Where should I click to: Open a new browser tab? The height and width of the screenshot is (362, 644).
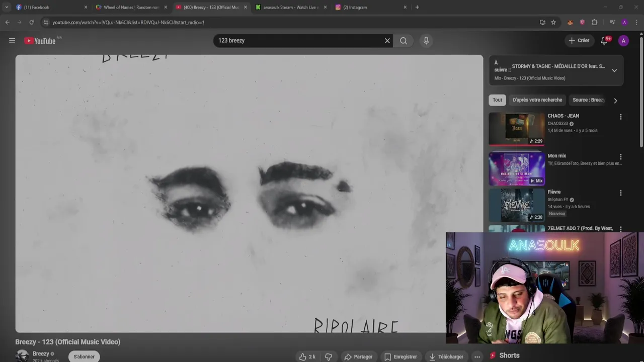pos(417,8)
